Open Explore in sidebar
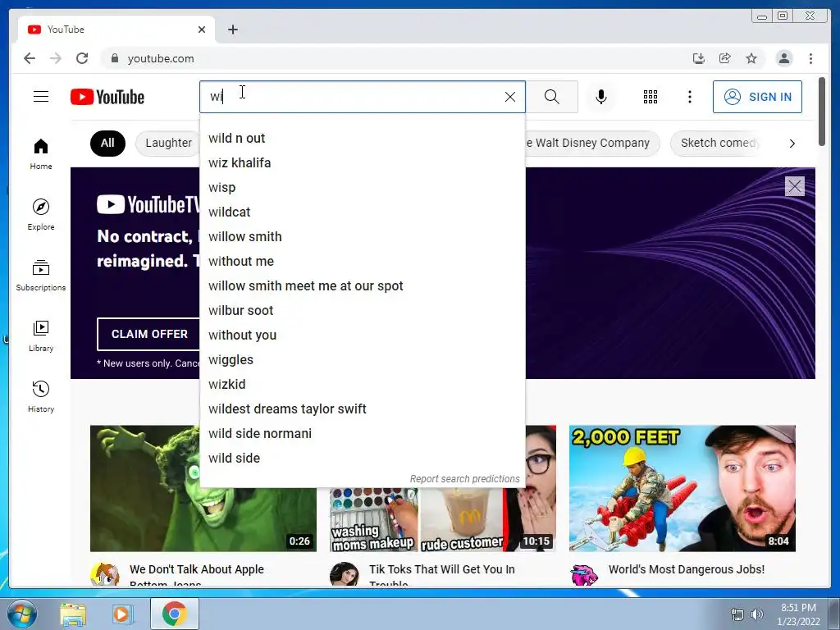This screenshot has height=630, width=840. coord(41,214)
